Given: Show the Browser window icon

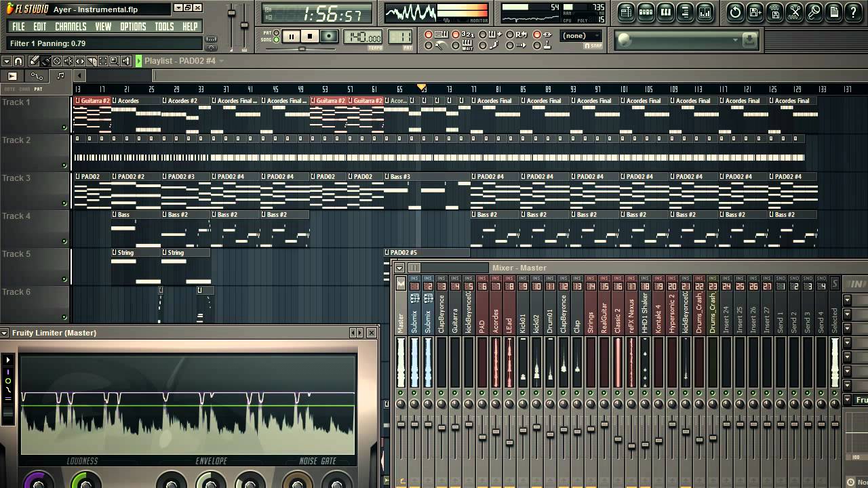Looking at the screenshot, I should tap(685, 12).
